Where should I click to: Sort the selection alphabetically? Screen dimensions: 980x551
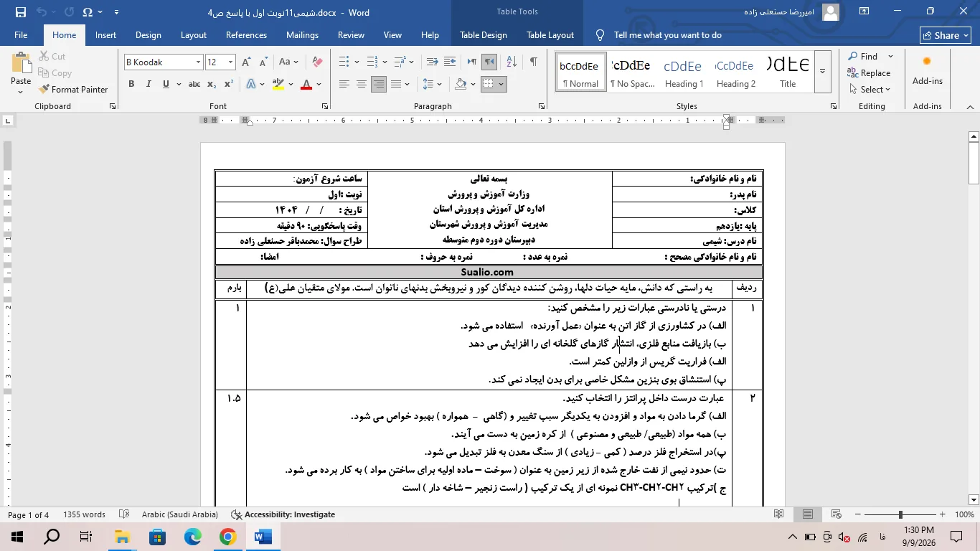pyautogui.click(x=512, y=62)
